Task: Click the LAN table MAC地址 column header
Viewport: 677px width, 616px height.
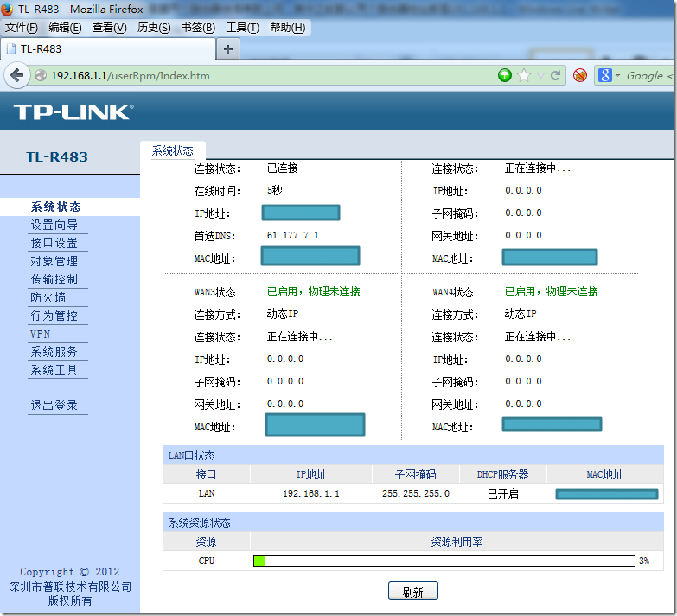Action: (x=604, y=474)
